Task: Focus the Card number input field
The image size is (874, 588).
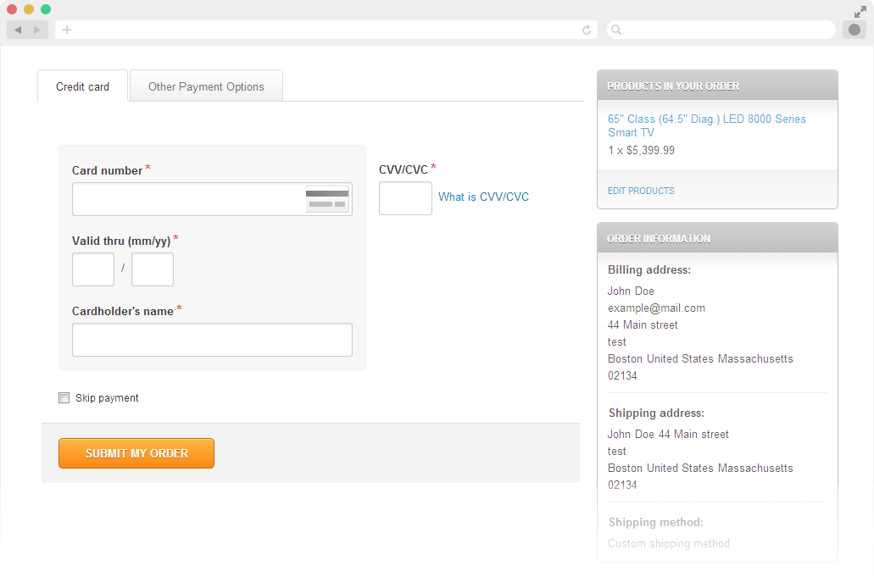Action: point(188,199)
